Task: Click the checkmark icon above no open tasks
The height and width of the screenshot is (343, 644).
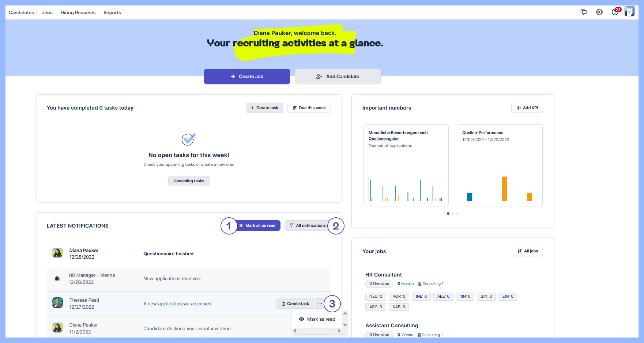Action: click(189, 139)
